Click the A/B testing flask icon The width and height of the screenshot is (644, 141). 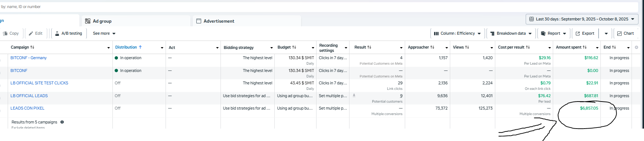click(x=57, y=33)
